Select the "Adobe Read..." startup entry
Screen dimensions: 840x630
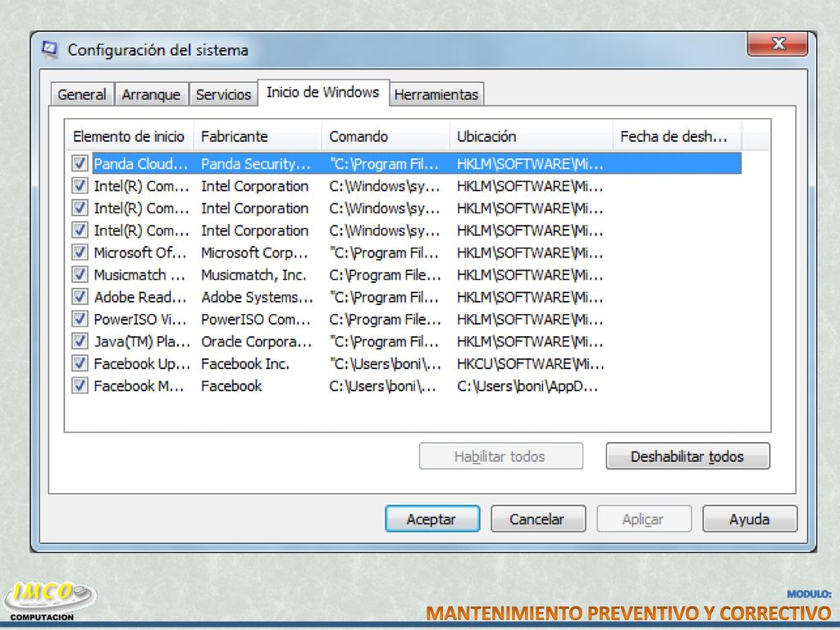[140, 297]
